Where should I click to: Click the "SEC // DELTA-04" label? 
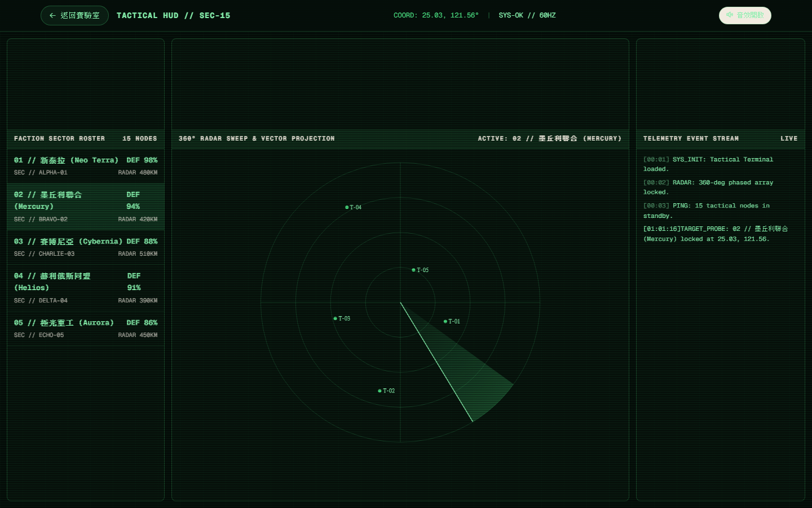[41, 301]
